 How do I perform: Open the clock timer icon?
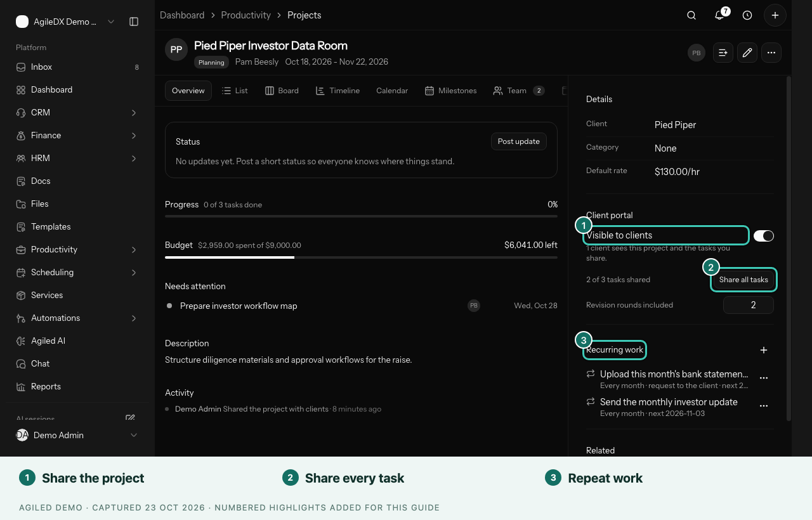click(x=747, y=15)
